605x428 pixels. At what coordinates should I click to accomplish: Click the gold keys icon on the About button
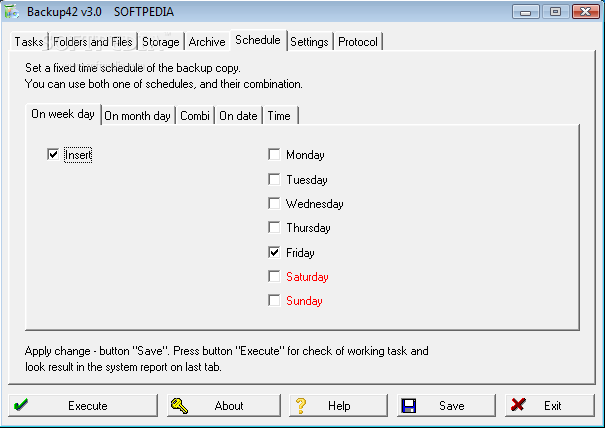pos(179,406)
